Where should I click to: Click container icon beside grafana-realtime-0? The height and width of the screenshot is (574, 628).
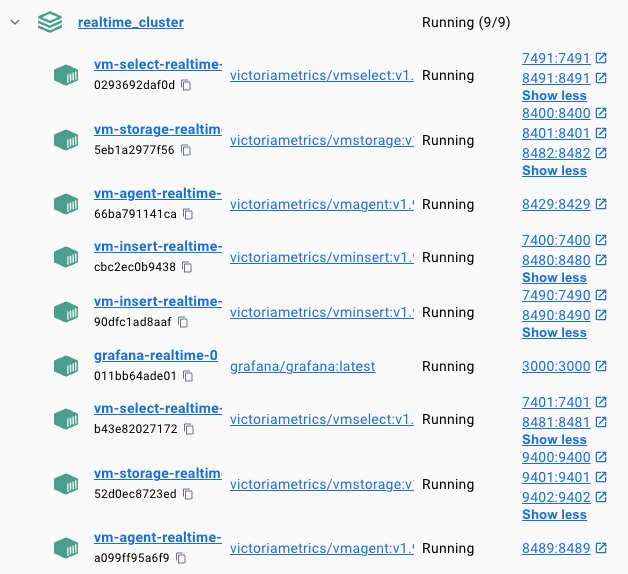66,366
